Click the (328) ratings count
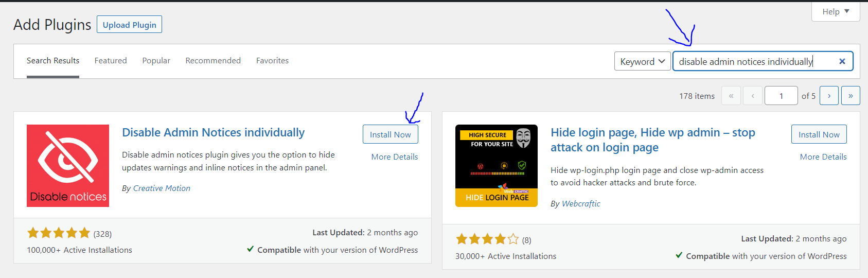 (x=102, y=234)
